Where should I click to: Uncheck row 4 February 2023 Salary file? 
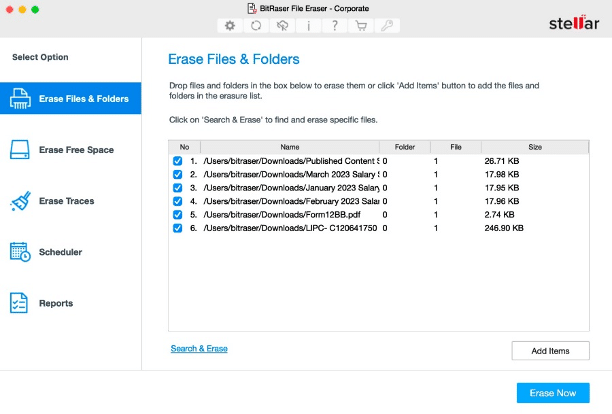click(177, 201)
